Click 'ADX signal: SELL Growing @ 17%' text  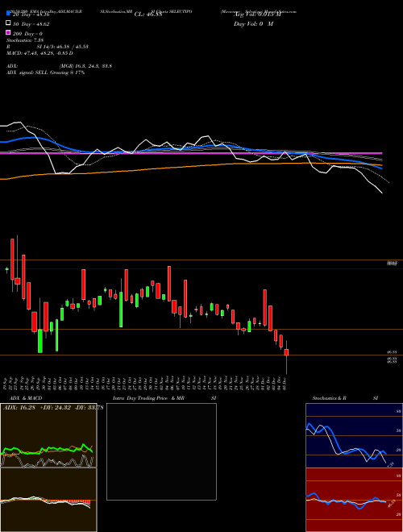pos(45,73)
